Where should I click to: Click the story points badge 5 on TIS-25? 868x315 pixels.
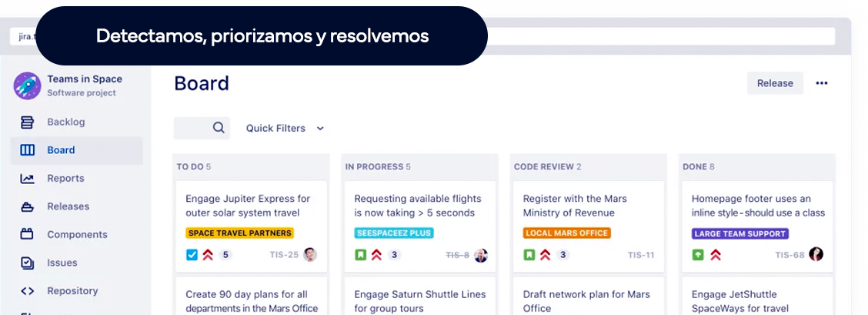(225, 255)
